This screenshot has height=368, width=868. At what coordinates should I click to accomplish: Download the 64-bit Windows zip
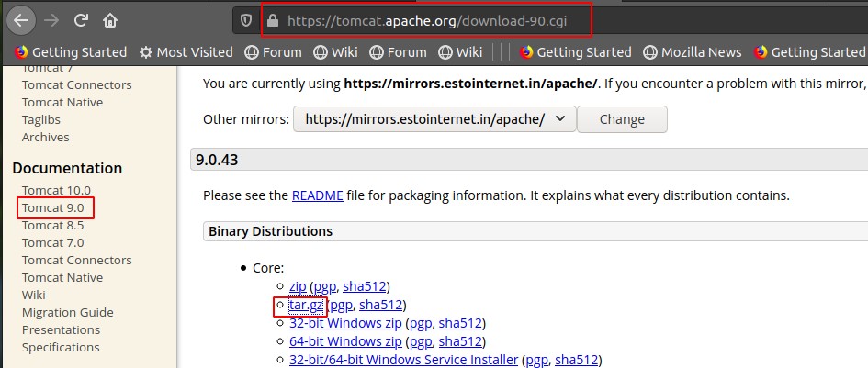[347, 341]
